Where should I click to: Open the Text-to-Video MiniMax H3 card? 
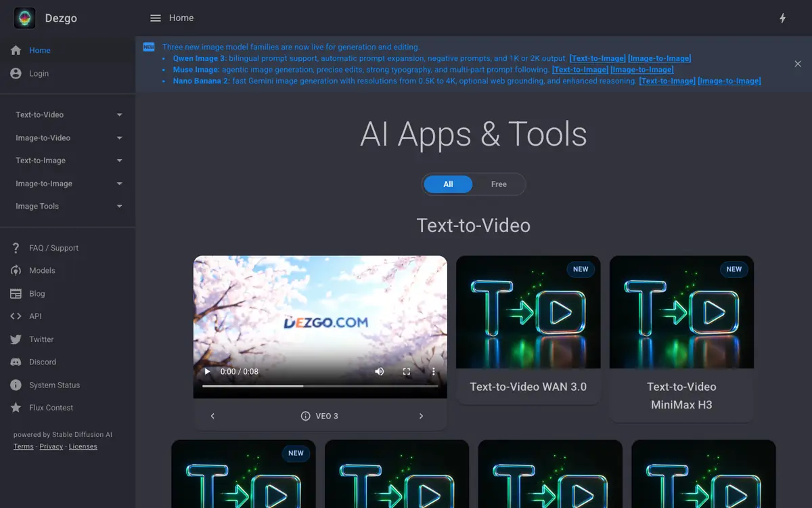[682, 339]
